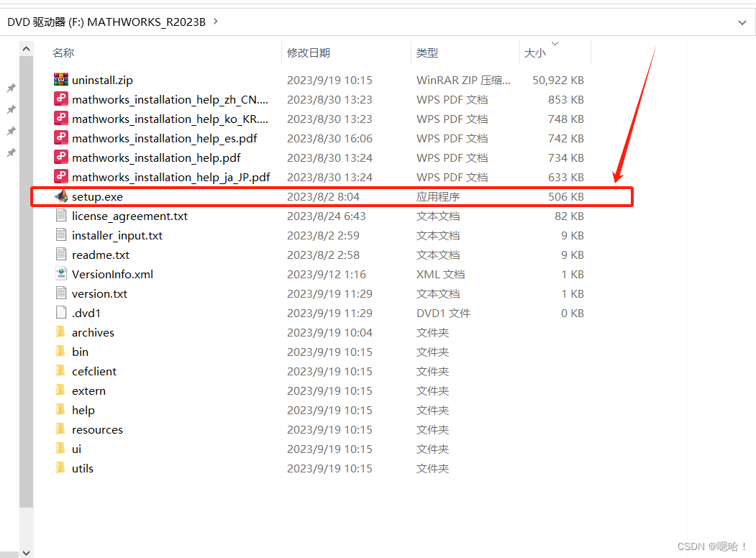Click the date 2023/8/24 6:43
This screenshot has width=756, height=558.
click(327, 216)
